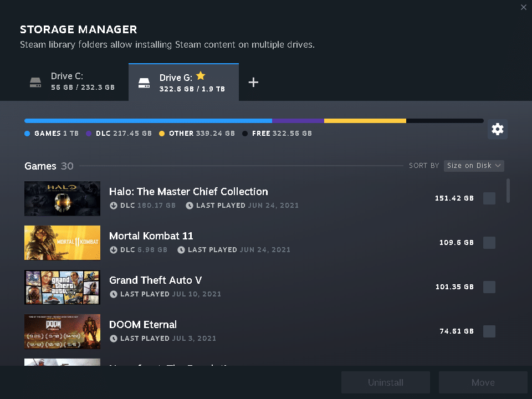Click the DLC download icon for Halo
The width and height of the screenshot is (532, 399).
[x=113, y=205]
